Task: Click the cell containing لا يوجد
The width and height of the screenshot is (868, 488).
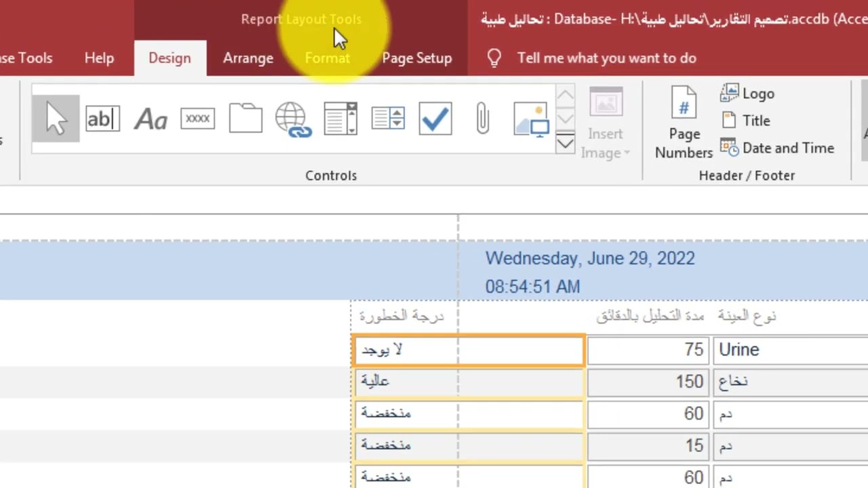Action: [x=469, y=350]
